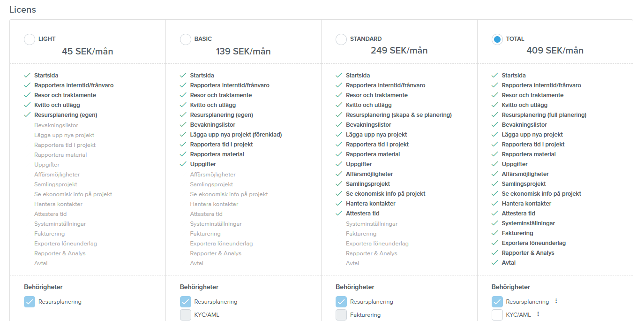This screenshot has width=644, height=321.
Task: Enable KYC/AML permission under BASIC license
Action: (186, 315)
